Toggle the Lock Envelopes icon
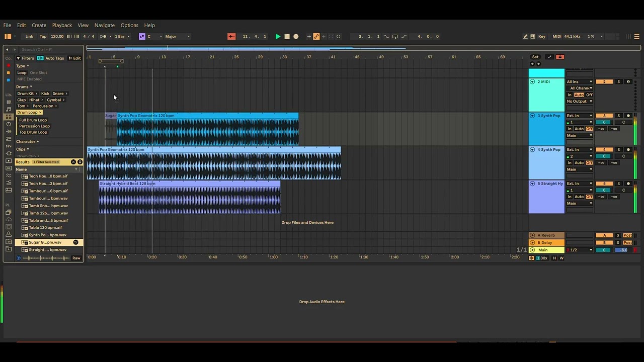Image resolution: width=644 pixels, height=362 pixels. tap(560, 57)
